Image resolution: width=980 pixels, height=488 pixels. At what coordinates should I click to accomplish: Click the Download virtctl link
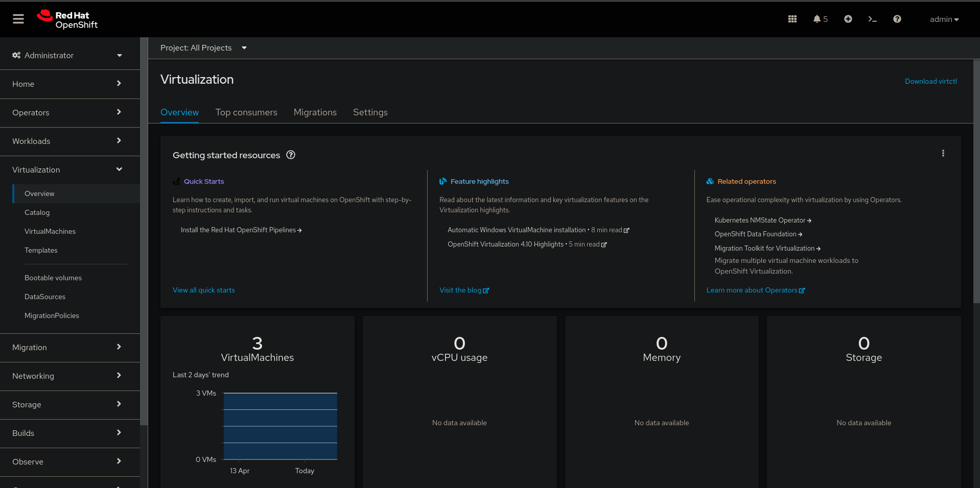tap(930, 81)
